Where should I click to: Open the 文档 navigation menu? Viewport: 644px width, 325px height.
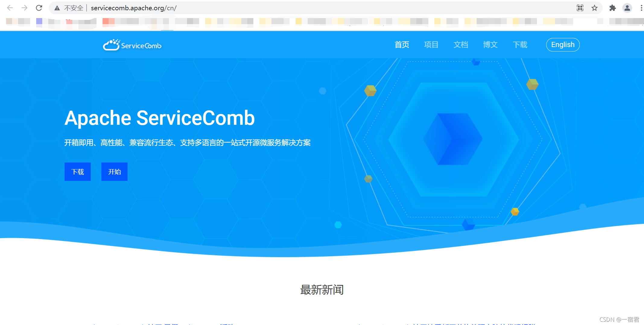click(461, 45)
